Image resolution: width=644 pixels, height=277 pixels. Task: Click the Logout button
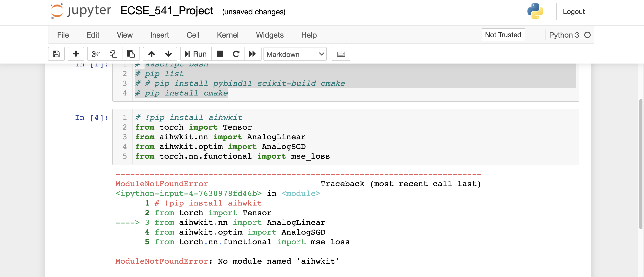574,11
